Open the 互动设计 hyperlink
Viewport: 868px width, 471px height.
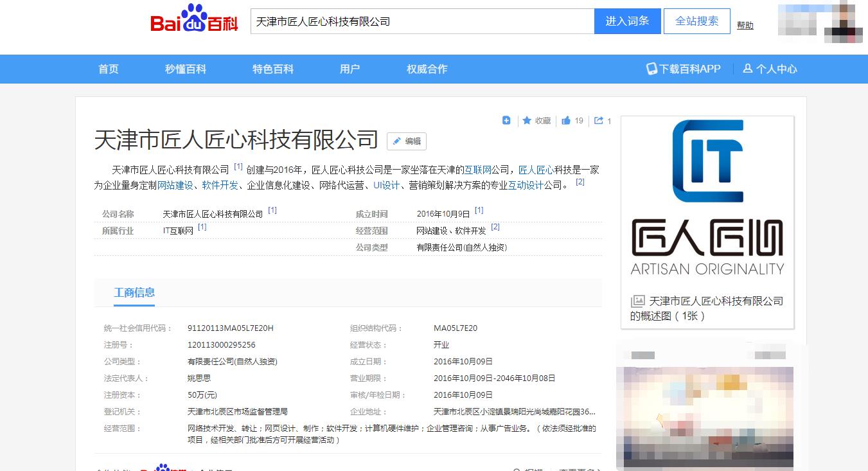click(x=526, y=185)
